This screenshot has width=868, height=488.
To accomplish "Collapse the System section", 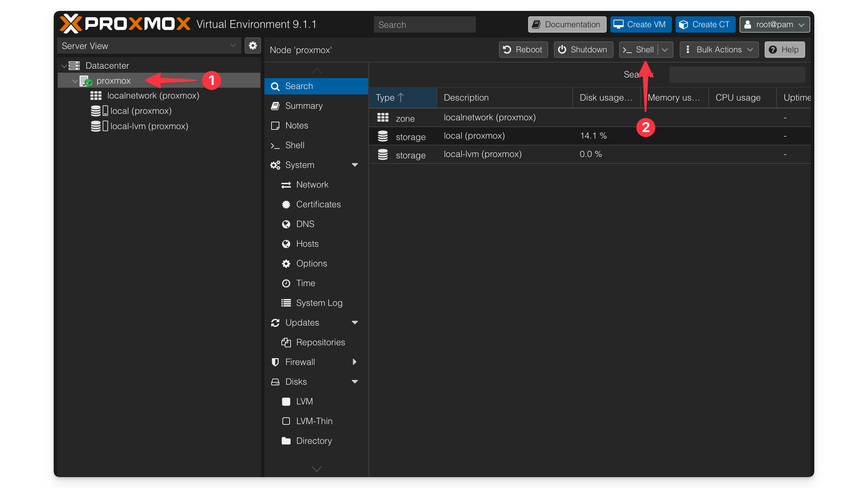I will point(355,165).
